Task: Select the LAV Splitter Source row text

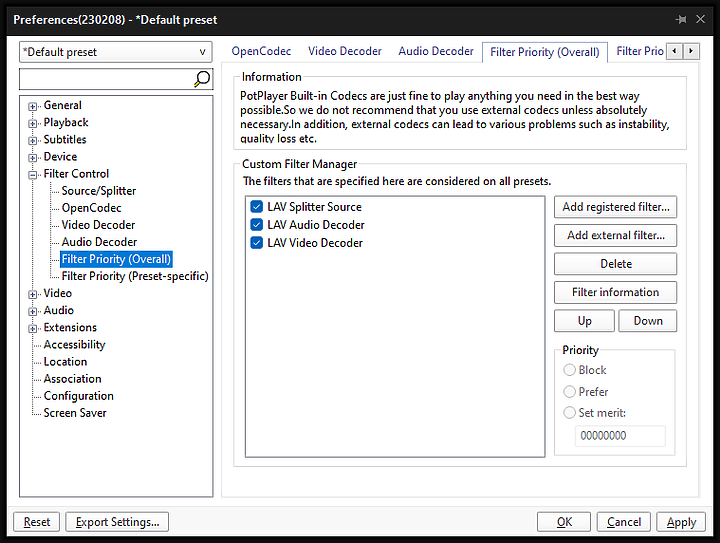Action: 315,207
